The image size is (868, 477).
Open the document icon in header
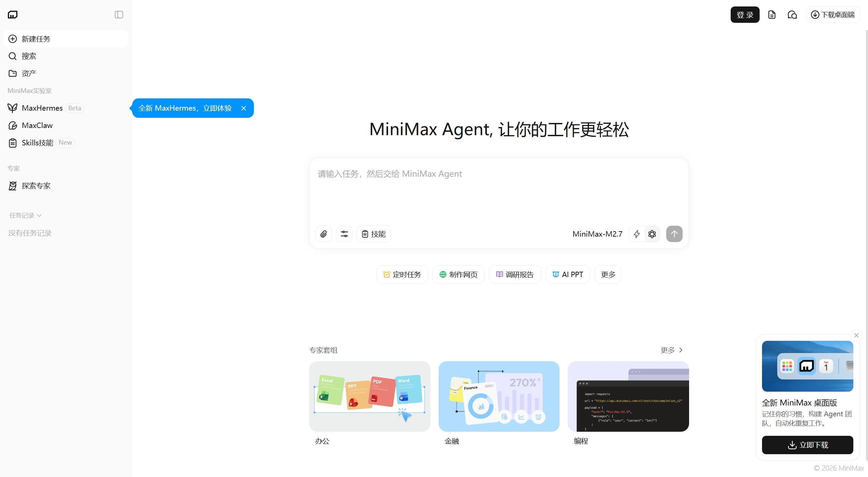coord(772,15)
